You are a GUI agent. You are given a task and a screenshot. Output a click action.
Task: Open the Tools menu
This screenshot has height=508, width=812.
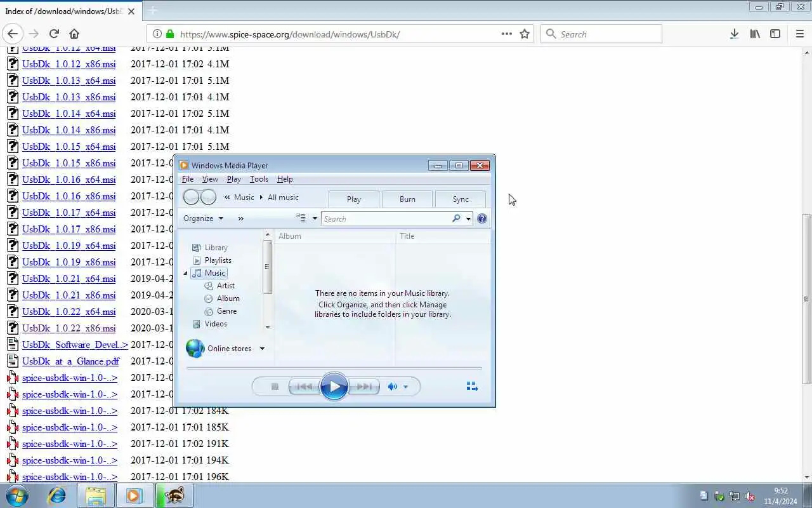[x=259, y=179]
